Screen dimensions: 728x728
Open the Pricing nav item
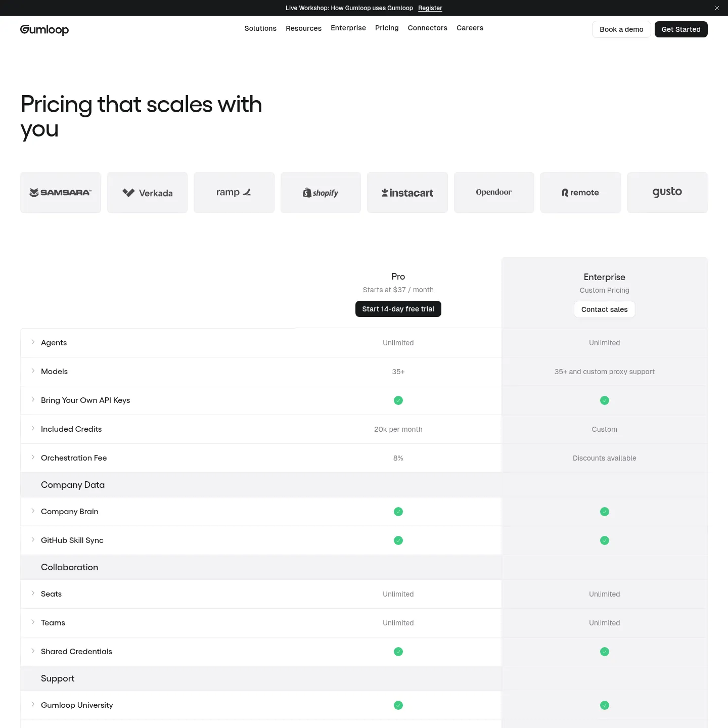point(387,28)
